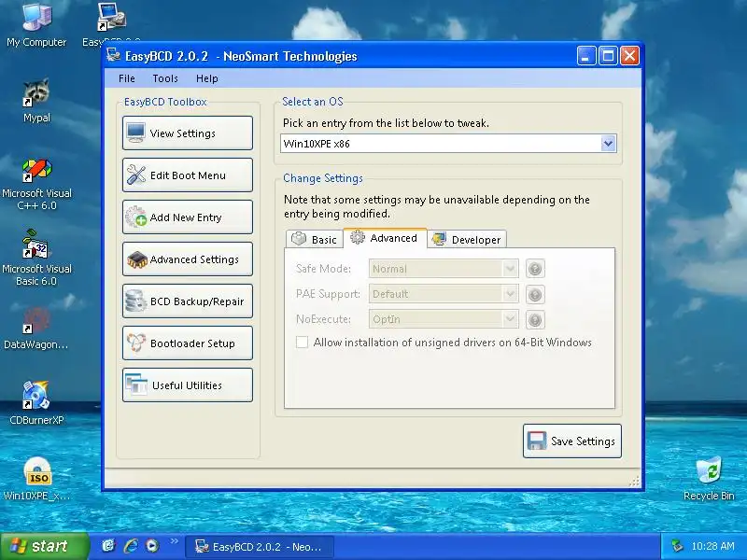Expand the Safe Mode dropdown
This screenshot has height=560, width=747.
pos(510,269)
